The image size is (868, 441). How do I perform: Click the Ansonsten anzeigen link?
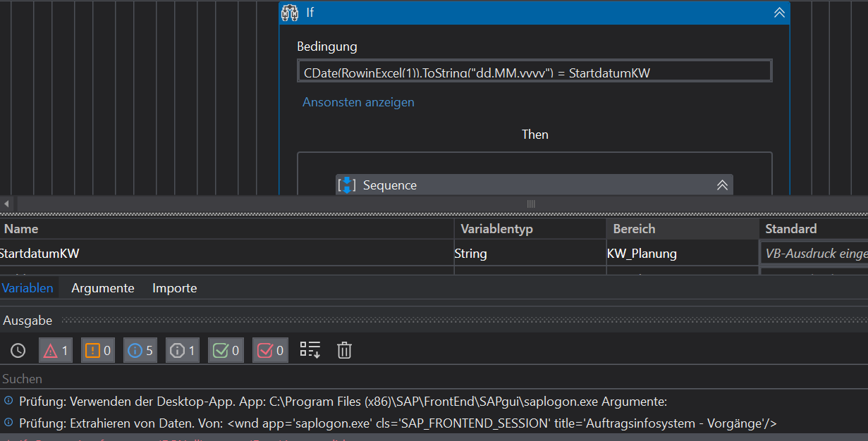(x=358, y=102)
